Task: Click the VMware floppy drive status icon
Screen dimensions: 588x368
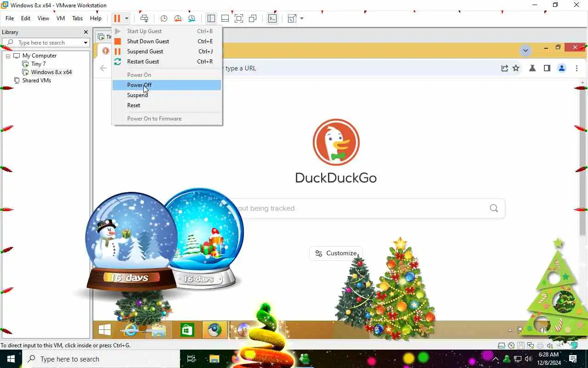Action: [521, 345]
